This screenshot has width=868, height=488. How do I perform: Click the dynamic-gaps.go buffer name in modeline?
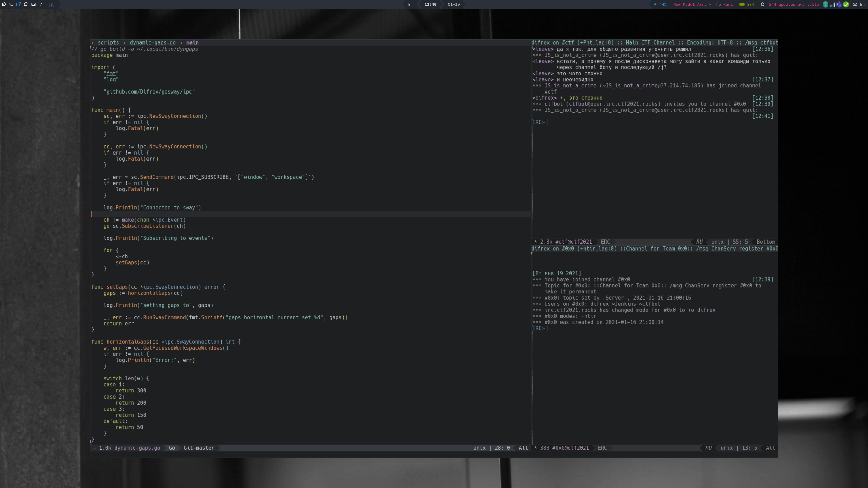[x=137, y=448]
